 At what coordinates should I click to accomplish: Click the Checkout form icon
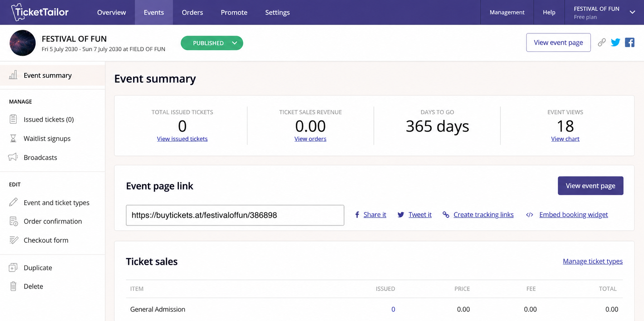pos(13,240)
